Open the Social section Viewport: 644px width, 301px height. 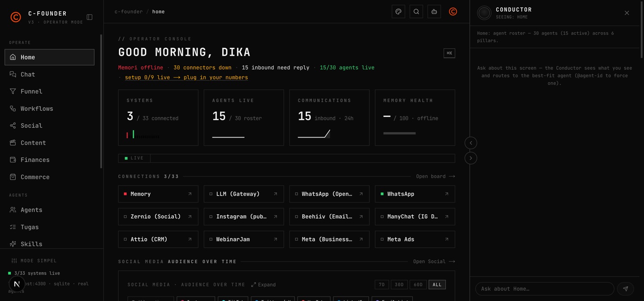tap(50, 126)
